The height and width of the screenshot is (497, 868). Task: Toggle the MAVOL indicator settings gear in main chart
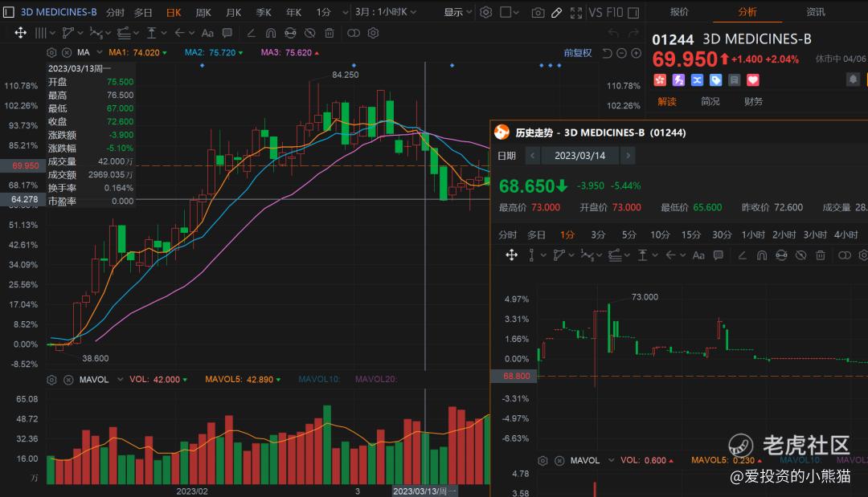click(x=52, y=379)
